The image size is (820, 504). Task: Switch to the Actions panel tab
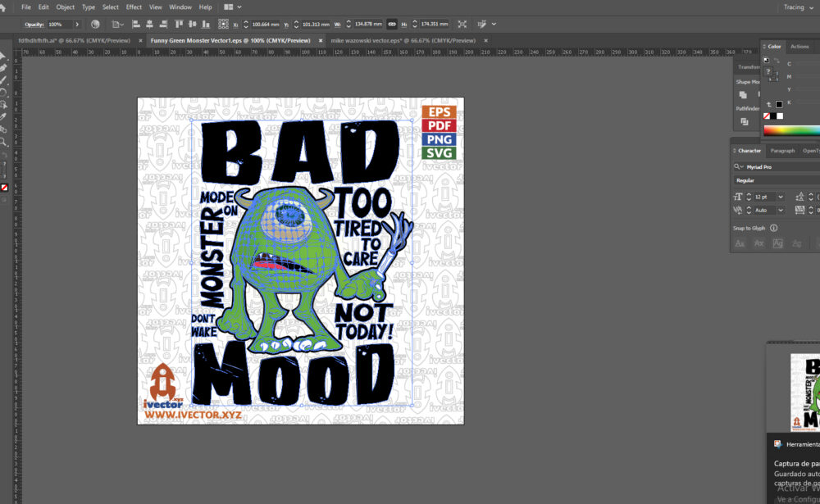[799, 47]
